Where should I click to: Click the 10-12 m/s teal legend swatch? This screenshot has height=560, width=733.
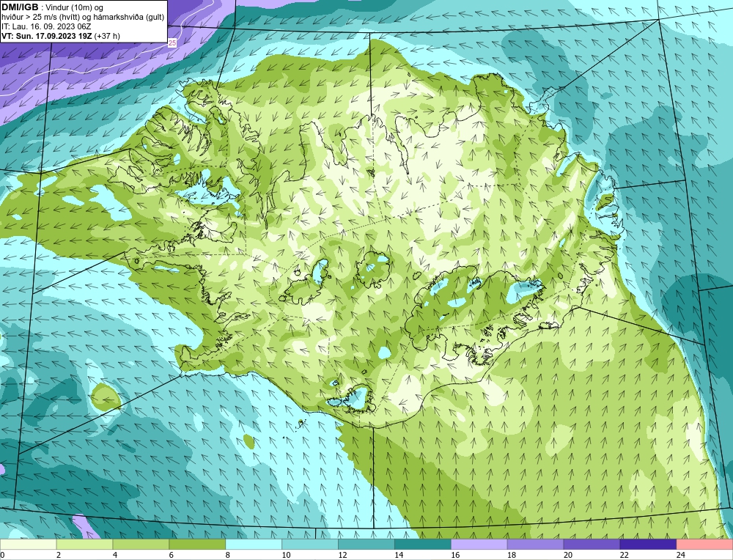[310, 545]
